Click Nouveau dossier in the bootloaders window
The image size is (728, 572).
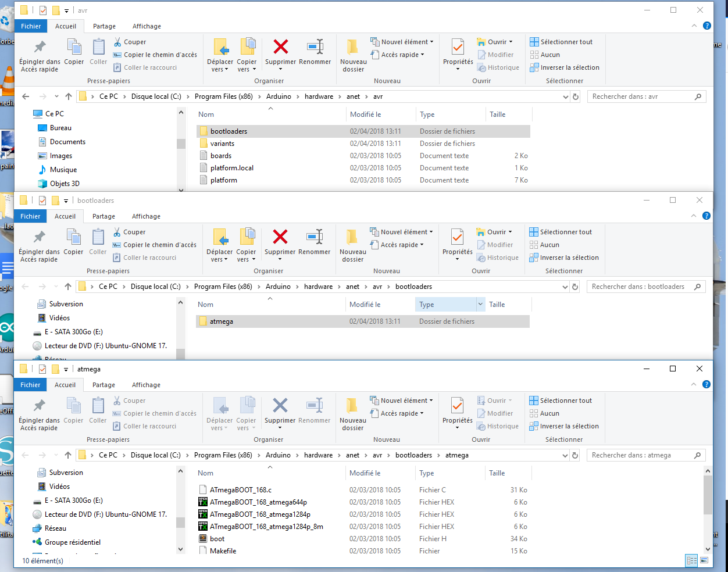point(352,246)
